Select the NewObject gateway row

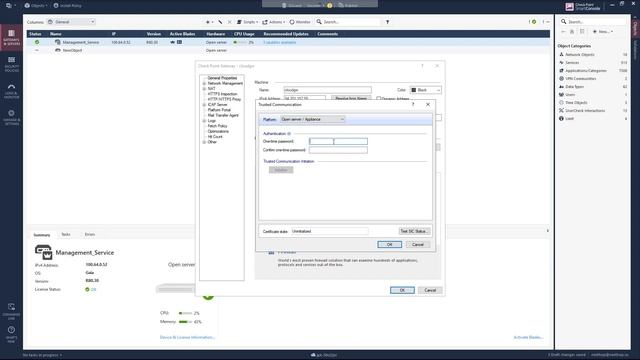click(288, 50)
